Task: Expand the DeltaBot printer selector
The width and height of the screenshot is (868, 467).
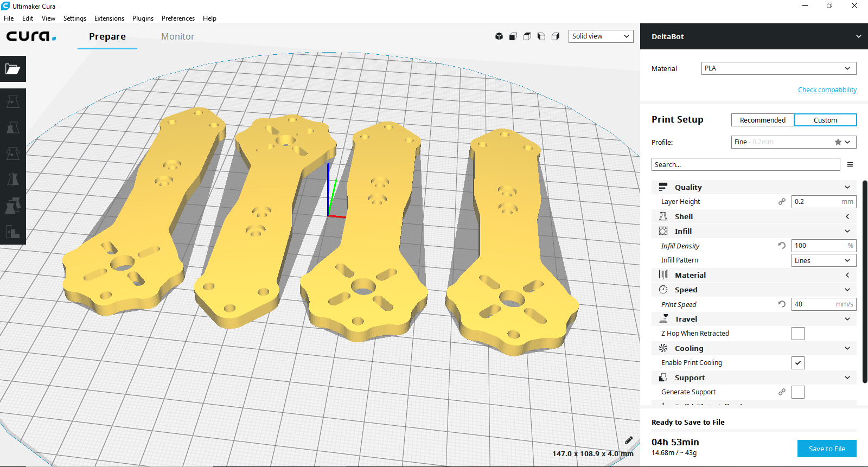Action: coord(754,36)
